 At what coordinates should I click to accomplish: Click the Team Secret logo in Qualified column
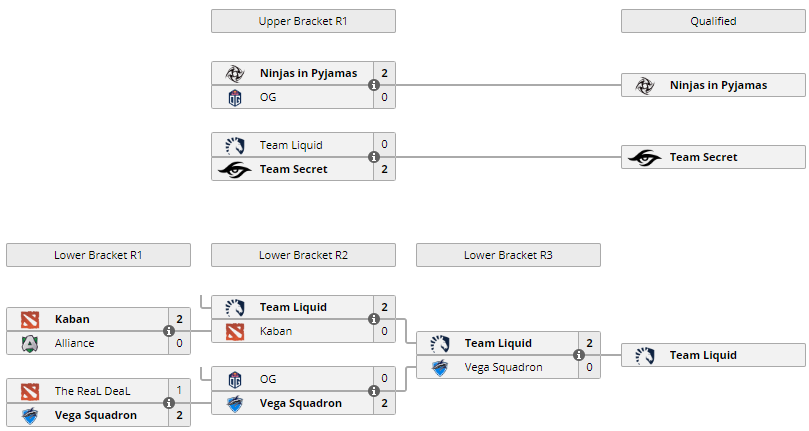[x=644, y=157]
